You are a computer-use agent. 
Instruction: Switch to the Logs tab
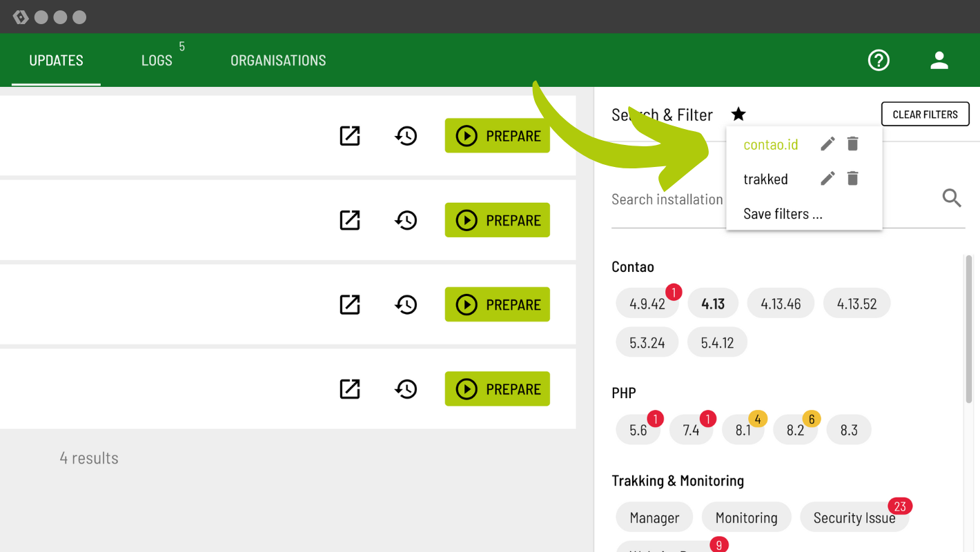pyautogui.click(x=157, y=61)
